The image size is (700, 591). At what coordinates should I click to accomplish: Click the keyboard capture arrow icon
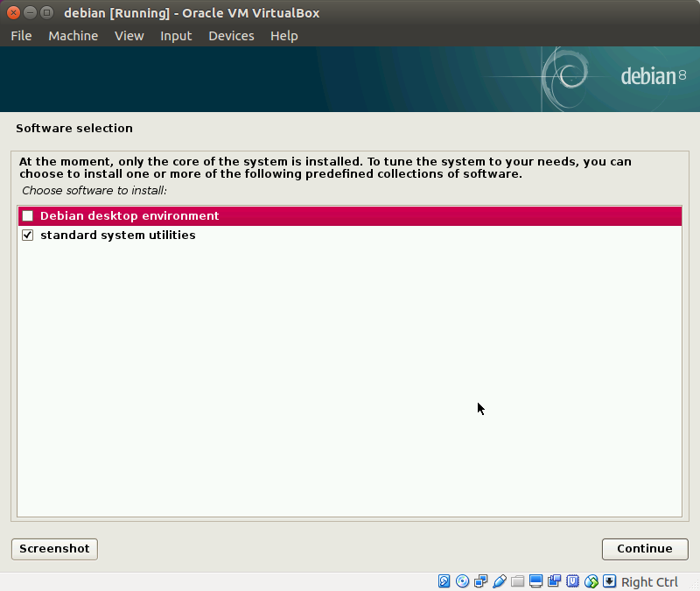pyautogui.click(x=609, y=581)
